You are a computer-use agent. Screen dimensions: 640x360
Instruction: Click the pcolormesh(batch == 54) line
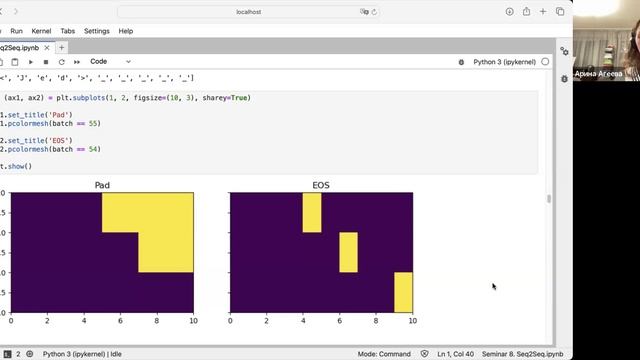tap(50, 149)
